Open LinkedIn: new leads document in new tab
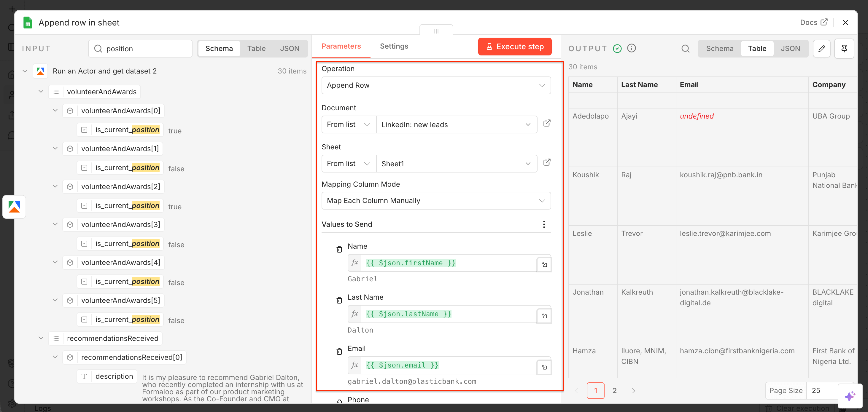The height and width of the screenshot is (412, 868). 546,123
